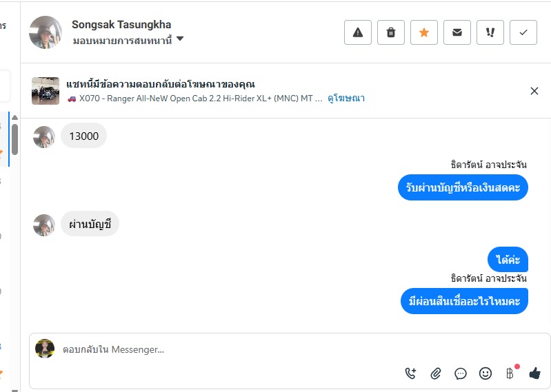Screen dimensions: 551x392
Task: Send a thumbs-up like
Action: click(534, 373)
